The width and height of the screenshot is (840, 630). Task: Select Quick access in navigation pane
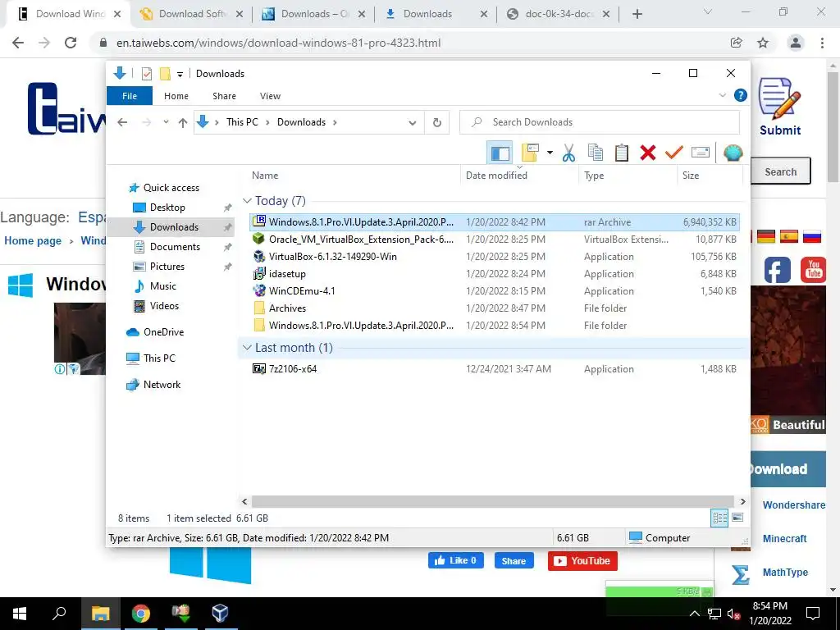pos(171,188)
